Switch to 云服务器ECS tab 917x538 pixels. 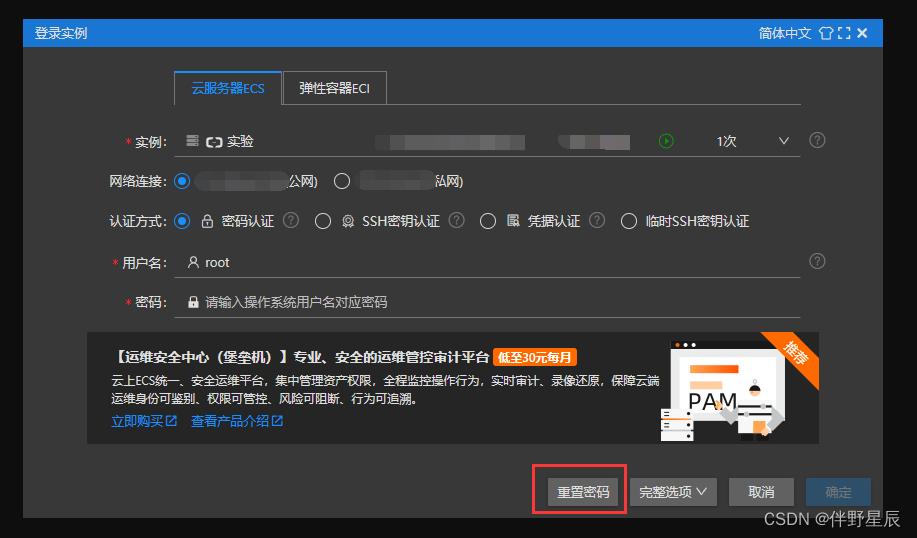228,88
